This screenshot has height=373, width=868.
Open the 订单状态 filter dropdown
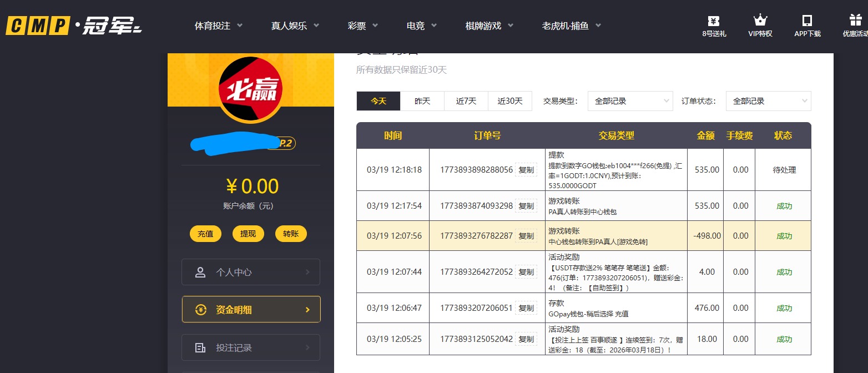pyautogui.click(x=768, y=101)
